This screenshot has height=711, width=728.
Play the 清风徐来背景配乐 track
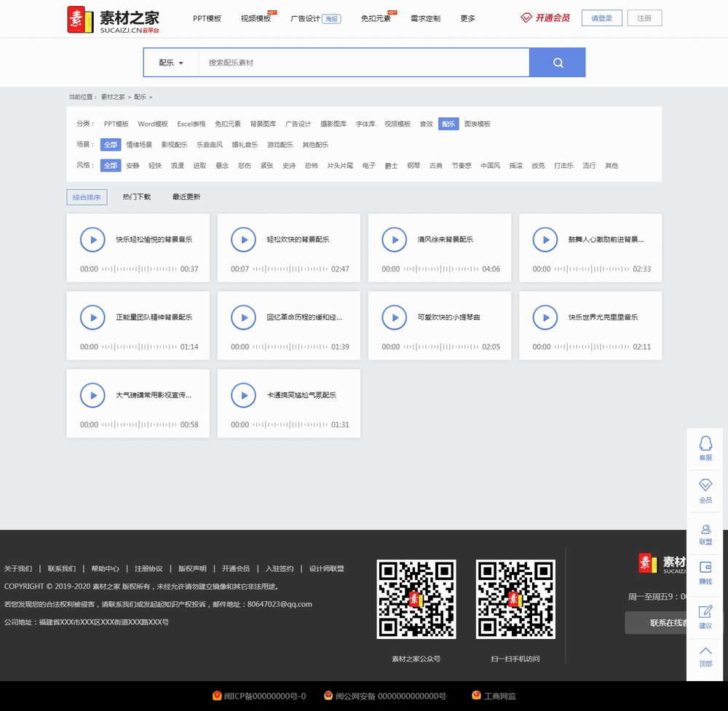click(x=394, y=240)
